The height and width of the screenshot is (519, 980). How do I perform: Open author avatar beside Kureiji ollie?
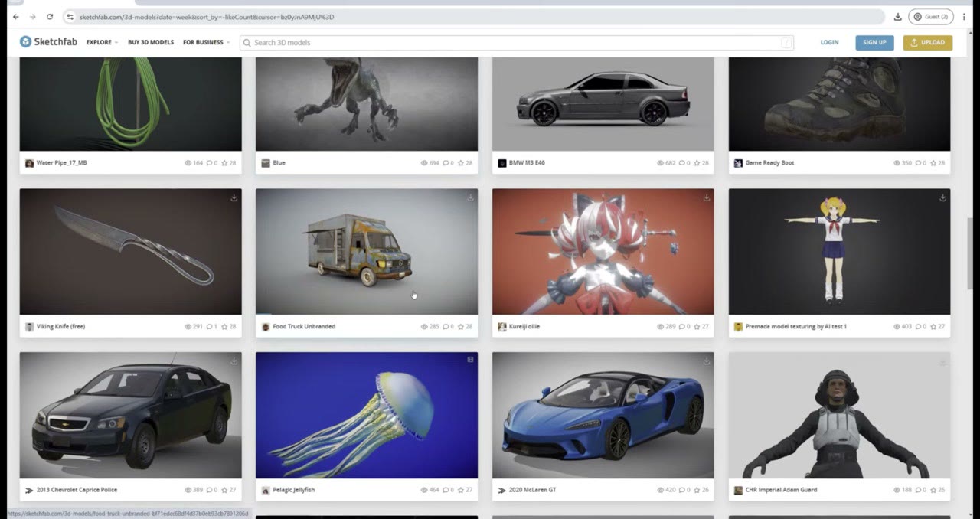[502, 327]
